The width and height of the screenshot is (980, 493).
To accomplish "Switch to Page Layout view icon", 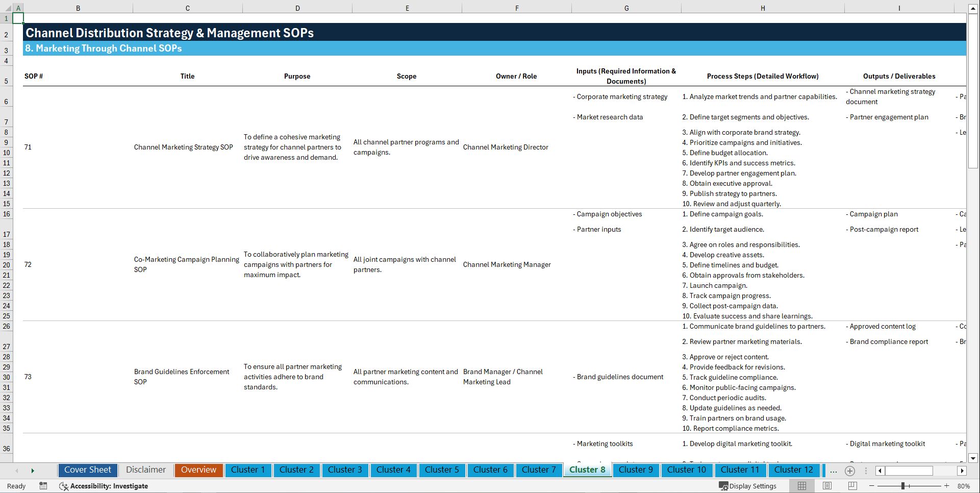I will pyautogui.click(x=827, y=486).
